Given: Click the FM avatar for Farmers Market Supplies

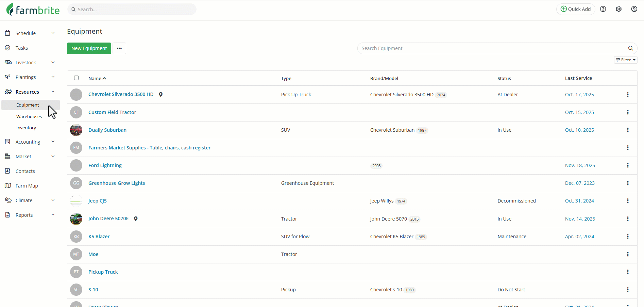Looking at the screenshot, I should (x=76, y=148).
